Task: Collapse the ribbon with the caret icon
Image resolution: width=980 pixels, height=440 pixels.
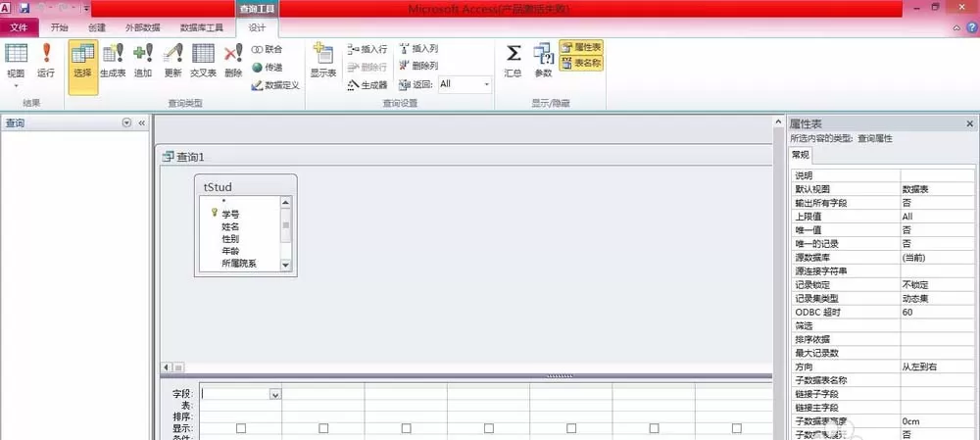Action: coord(956,28)
